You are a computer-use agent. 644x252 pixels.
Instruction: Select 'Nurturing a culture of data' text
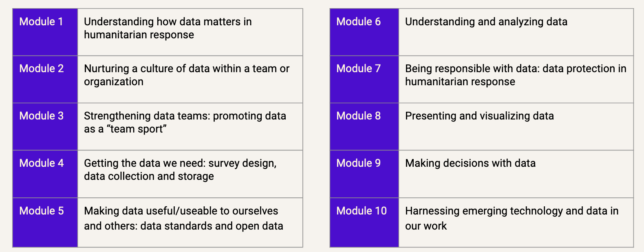(x=187, y=75)
